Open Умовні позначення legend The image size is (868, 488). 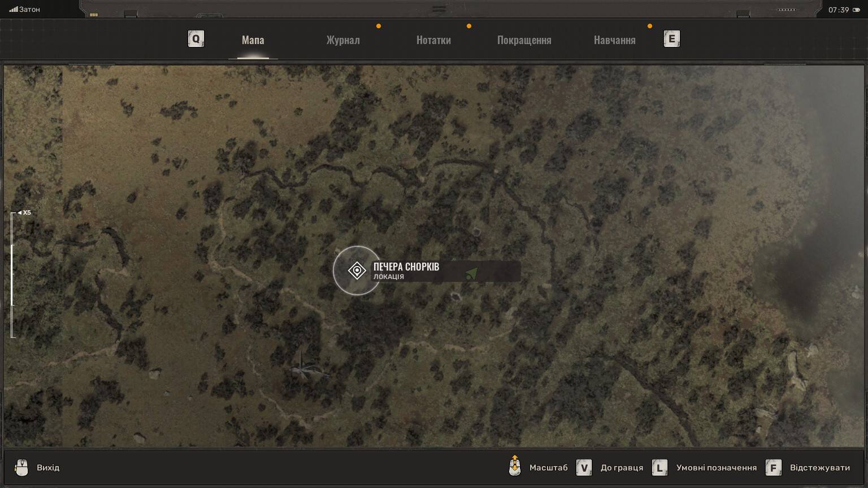coord(717,468)
